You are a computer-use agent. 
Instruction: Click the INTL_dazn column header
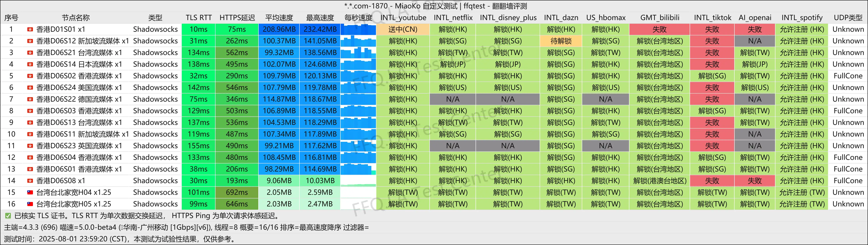tap(561, 18)
